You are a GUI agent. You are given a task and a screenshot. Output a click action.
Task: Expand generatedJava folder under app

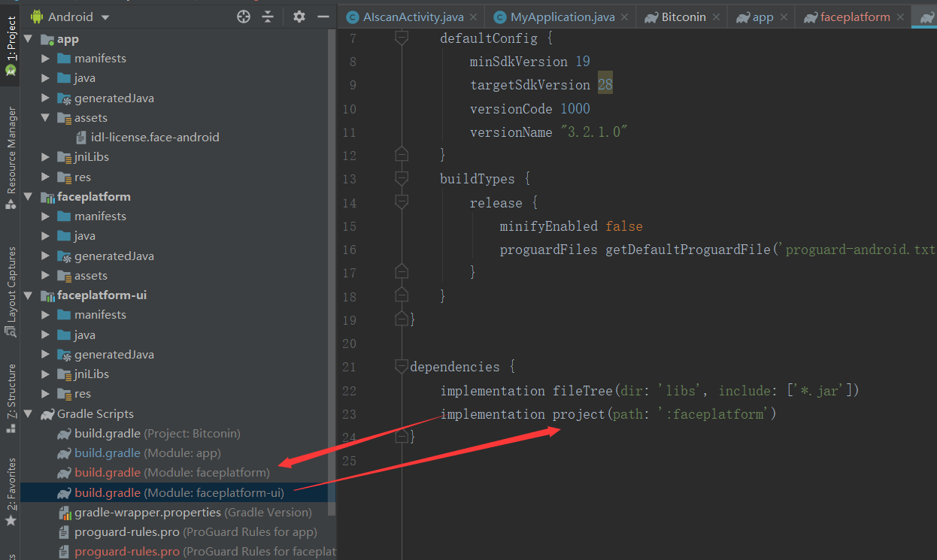pos(46,98)
